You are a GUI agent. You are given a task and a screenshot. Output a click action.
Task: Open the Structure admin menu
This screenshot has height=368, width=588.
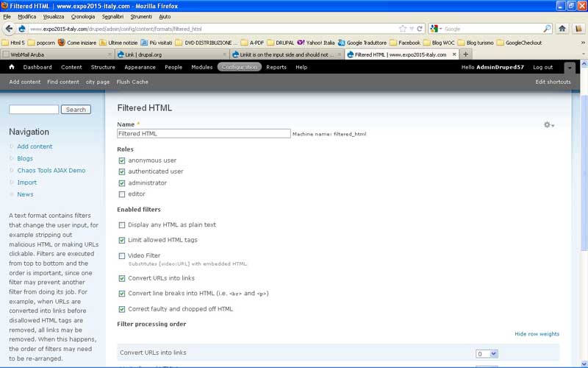103,67
